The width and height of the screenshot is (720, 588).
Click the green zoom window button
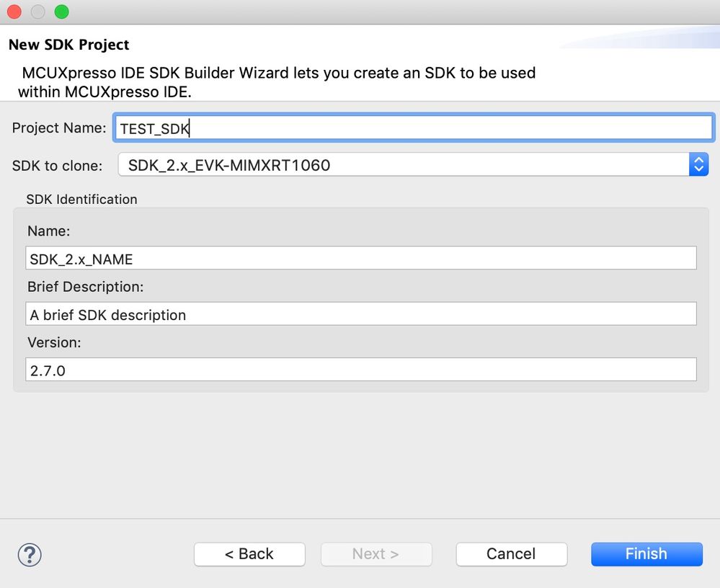click(62, 12)
